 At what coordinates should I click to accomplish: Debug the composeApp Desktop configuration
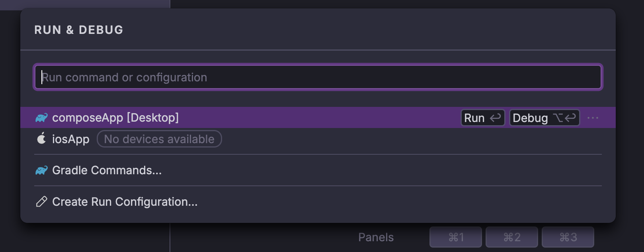[530, 118]
